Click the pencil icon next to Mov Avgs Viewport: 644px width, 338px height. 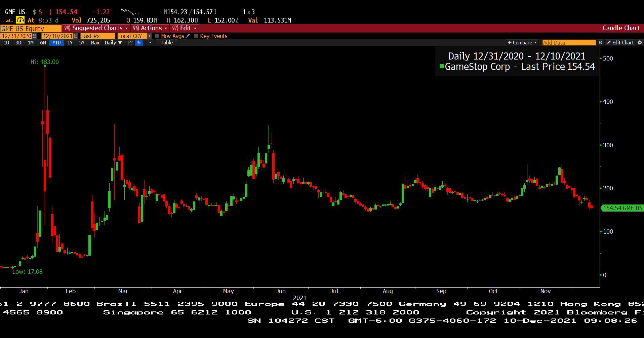188,36
